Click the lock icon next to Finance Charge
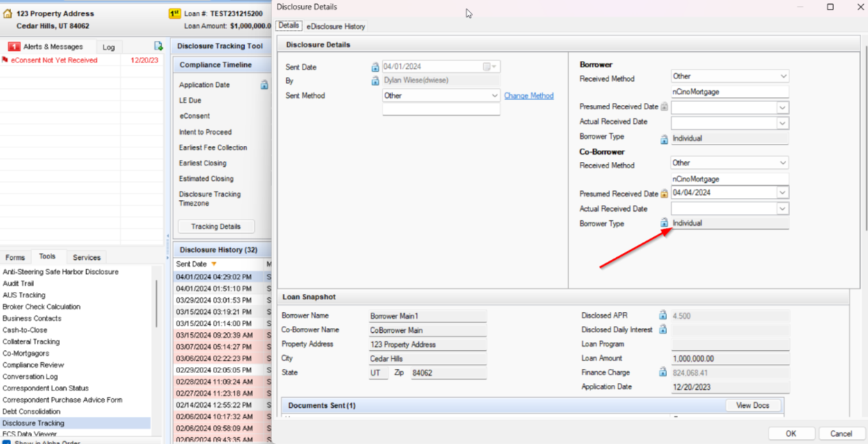This screenshot has width=868, height=444. (x=663, y=372)
